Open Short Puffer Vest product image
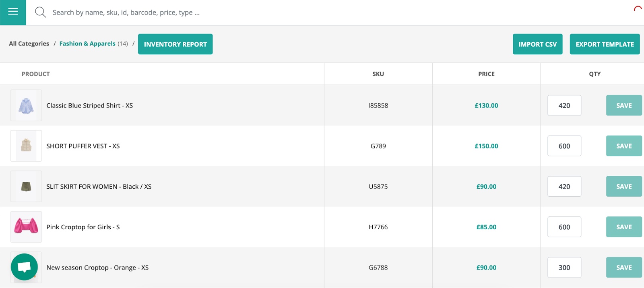Image resolution: width=644 pixels, height=288 pixels. pos(26,146)
